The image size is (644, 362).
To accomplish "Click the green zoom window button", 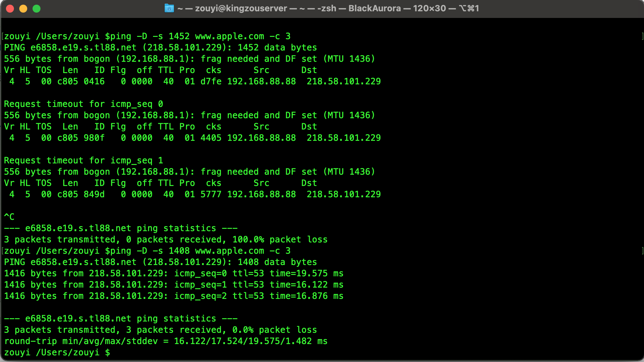I will (37, 9).
